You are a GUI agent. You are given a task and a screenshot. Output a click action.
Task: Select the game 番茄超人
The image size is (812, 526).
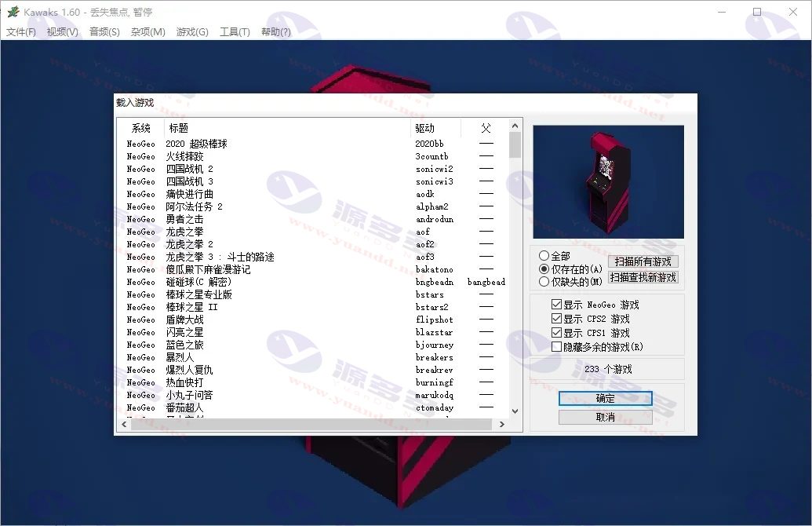pyautogui.click(x=184, y=407)
